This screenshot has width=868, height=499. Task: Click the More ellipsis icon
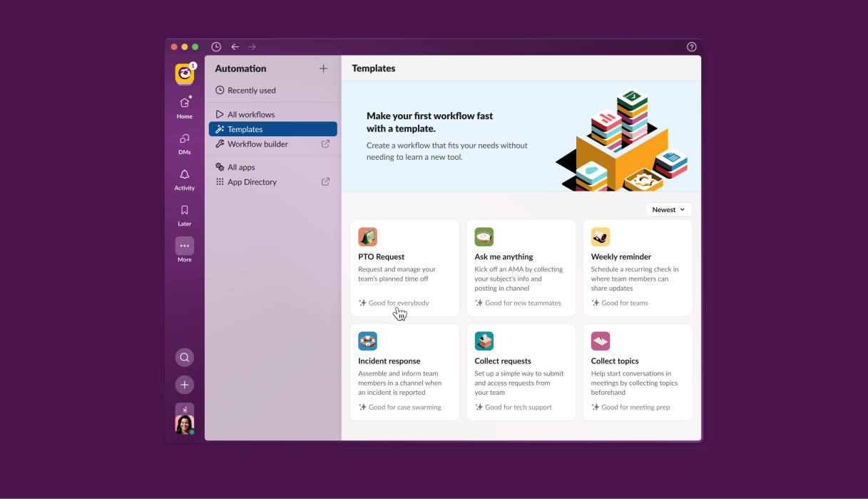(x=185, y=246)
